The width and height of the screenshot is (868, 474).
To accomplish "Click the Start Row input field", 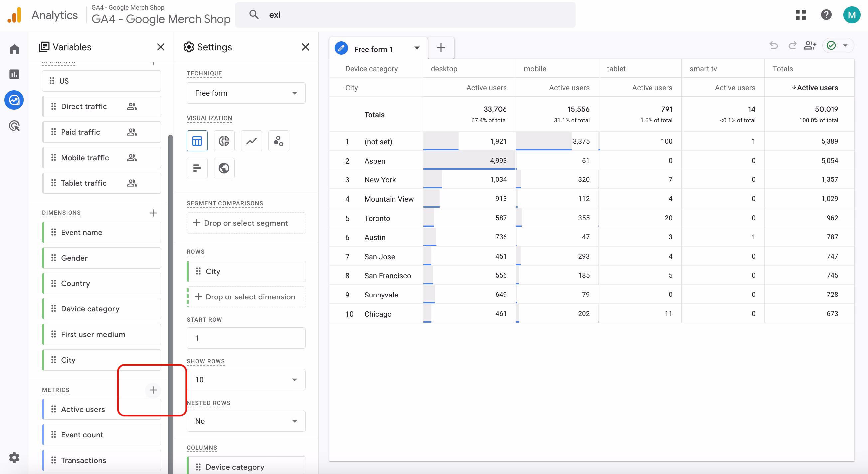I will point(246,338).
